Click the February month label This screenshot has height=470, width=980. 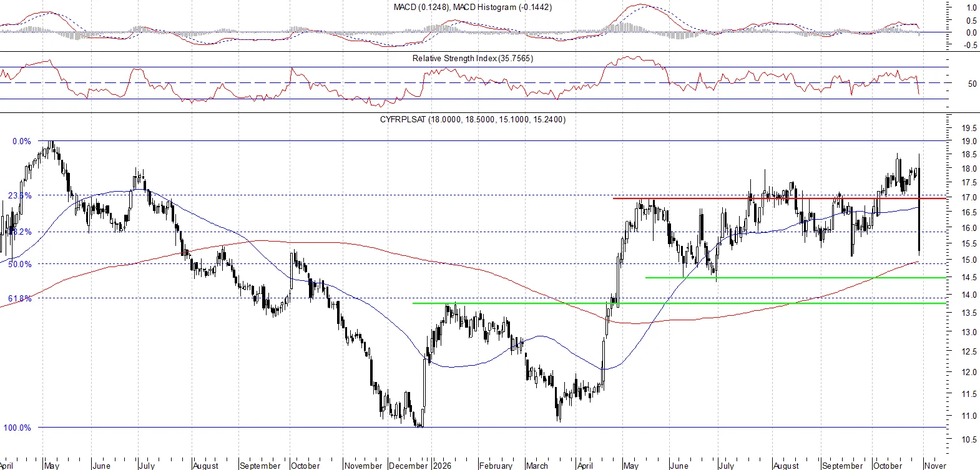(x=496, y=466)
